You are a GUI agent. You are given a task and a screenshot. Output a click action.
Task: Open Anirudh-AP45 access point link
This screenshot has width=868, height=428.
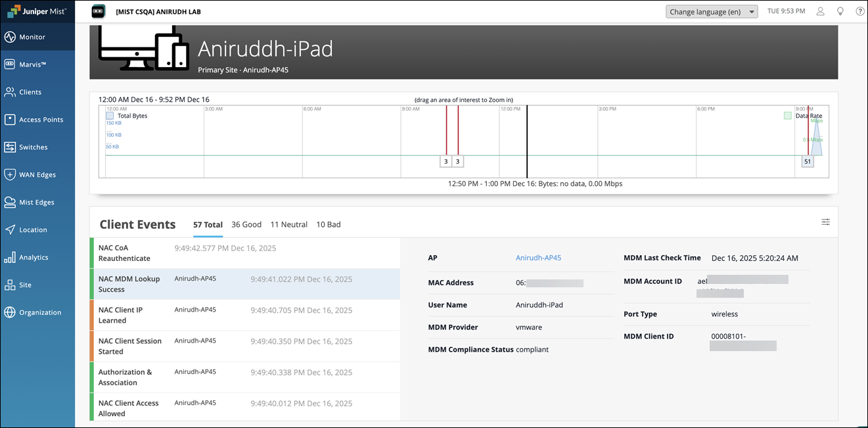tap(538, 258)
